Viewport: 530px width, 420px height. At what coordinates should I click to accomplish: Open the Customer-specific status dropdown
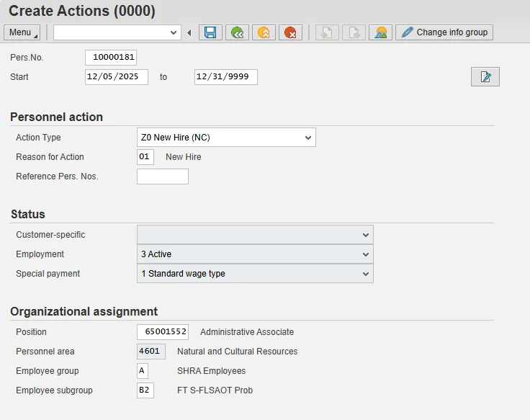point(366,235)
